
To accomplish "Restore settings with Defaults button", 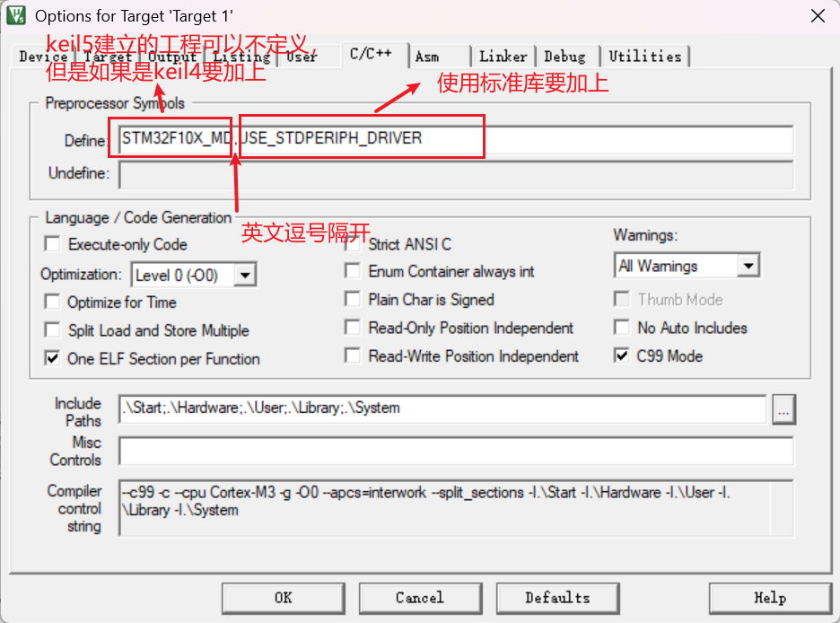I will tap(557, 598).
